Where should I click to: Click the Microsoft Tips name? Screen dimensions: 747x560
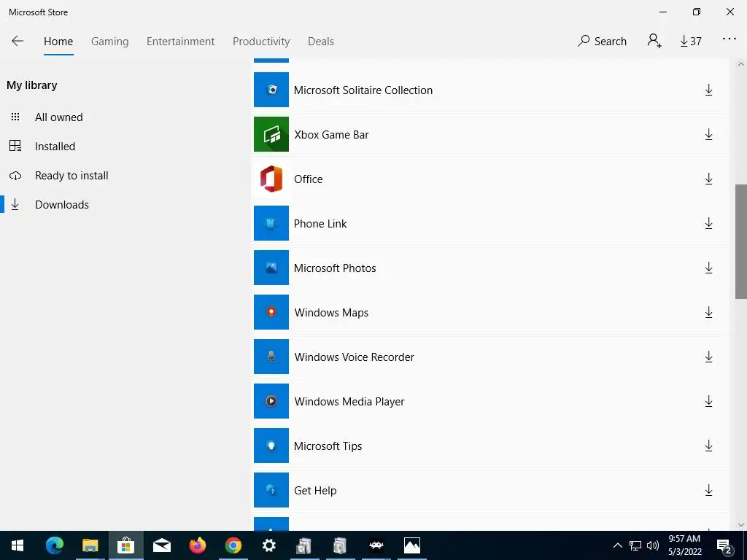click(328, 446)
